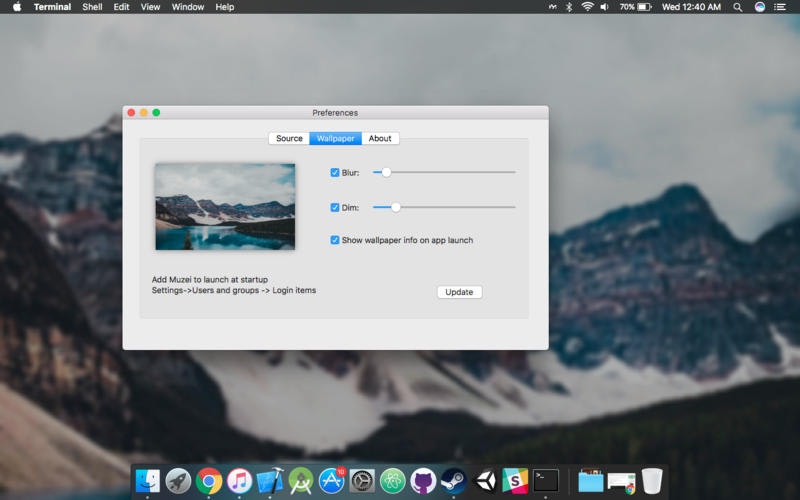This screenshot has width=800, height=500.
Task: Open Slack from the dock
Action: click(x=515, y=481)
